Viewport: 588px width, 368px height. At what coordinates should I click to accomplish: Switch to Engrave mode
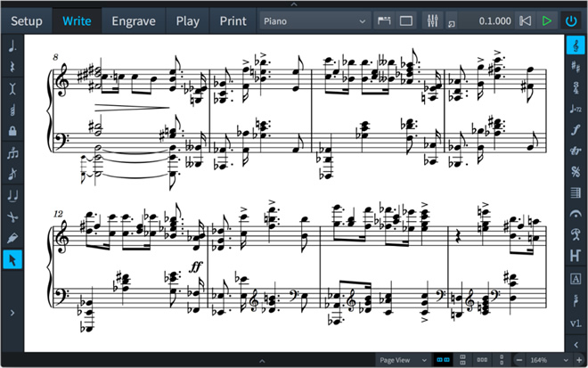[x=134, y=21]
